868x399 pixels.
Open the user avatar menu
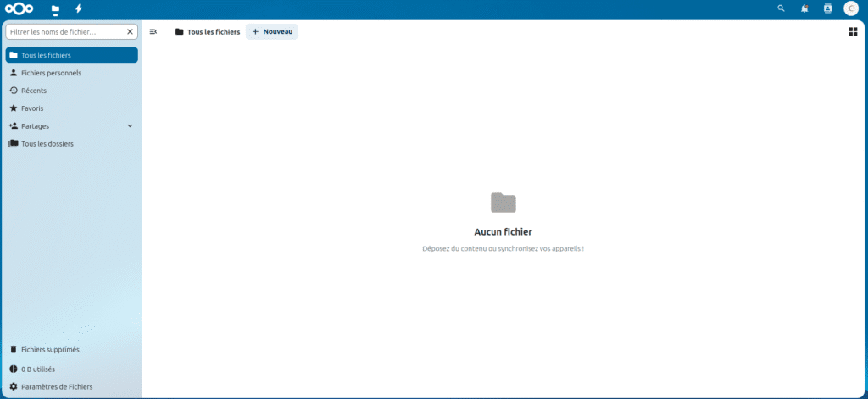pyautogui.click(x=850, y=8)
